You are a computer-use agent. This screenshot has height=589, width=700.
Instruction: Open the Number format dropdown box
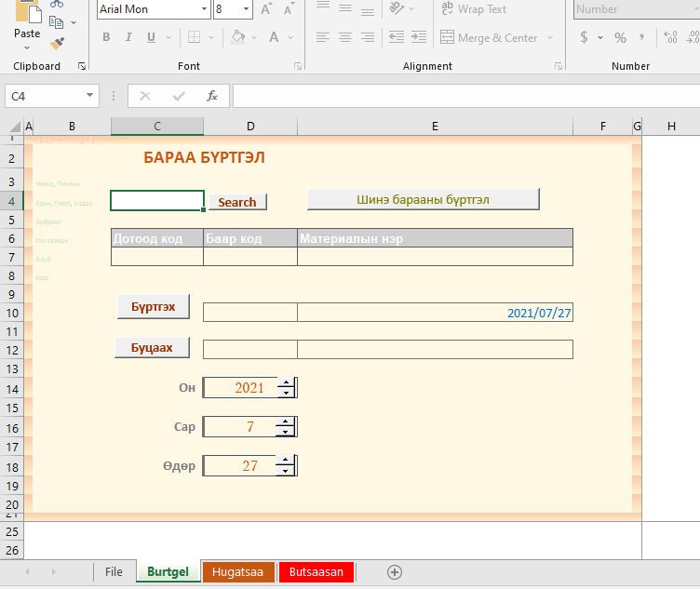[636, 9]
